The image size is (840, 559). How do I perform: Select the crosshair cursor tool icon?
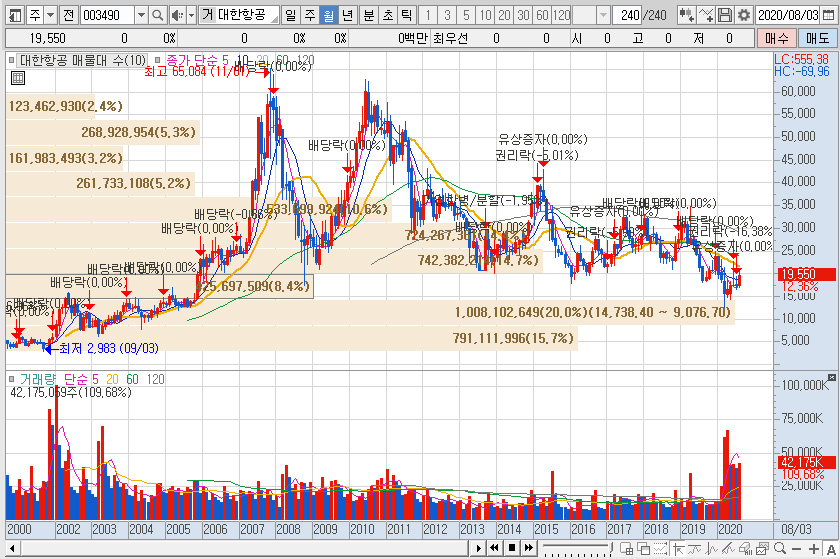pos(678,548)
